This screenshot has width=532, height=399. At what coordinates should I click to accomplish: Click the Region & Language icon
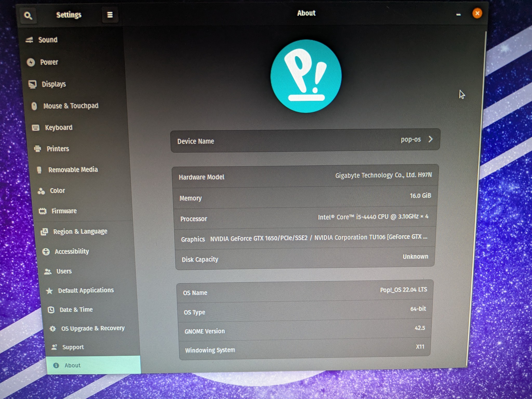tap(44, 231)
